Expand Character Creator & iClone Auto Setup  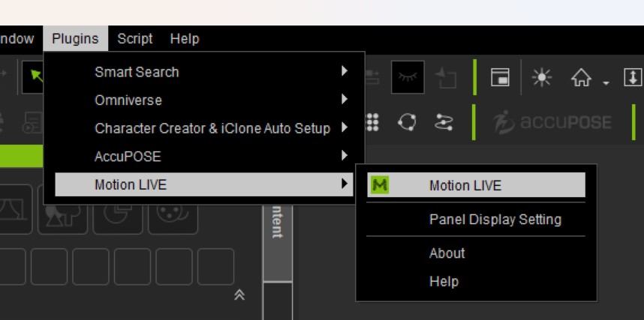[x=212, y=128]
